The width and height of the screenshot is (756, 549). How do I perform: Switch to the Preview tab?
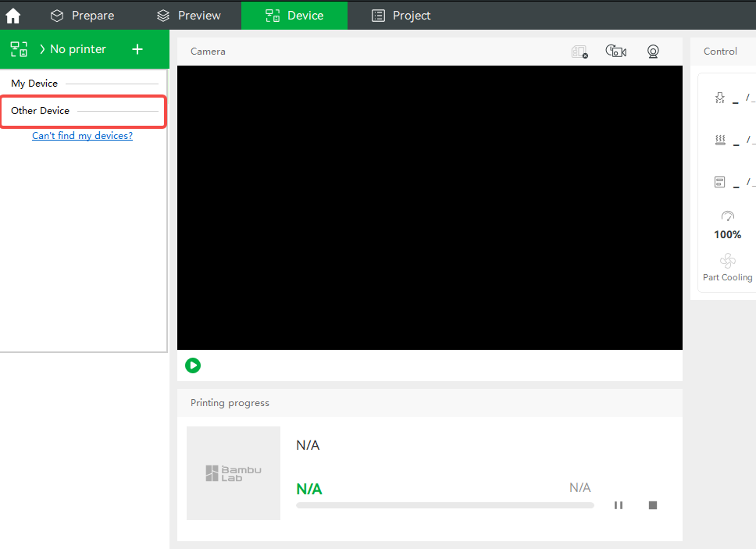[188, 16]
